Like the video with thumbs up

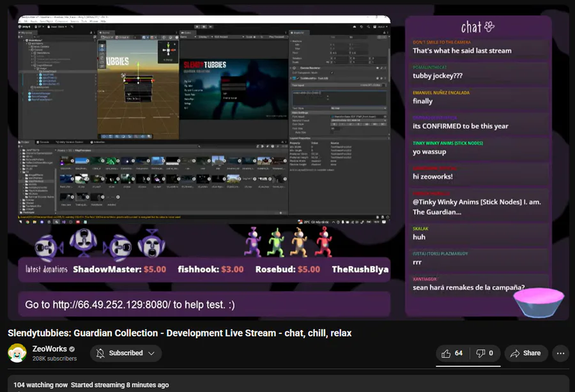tap(446, 353)
